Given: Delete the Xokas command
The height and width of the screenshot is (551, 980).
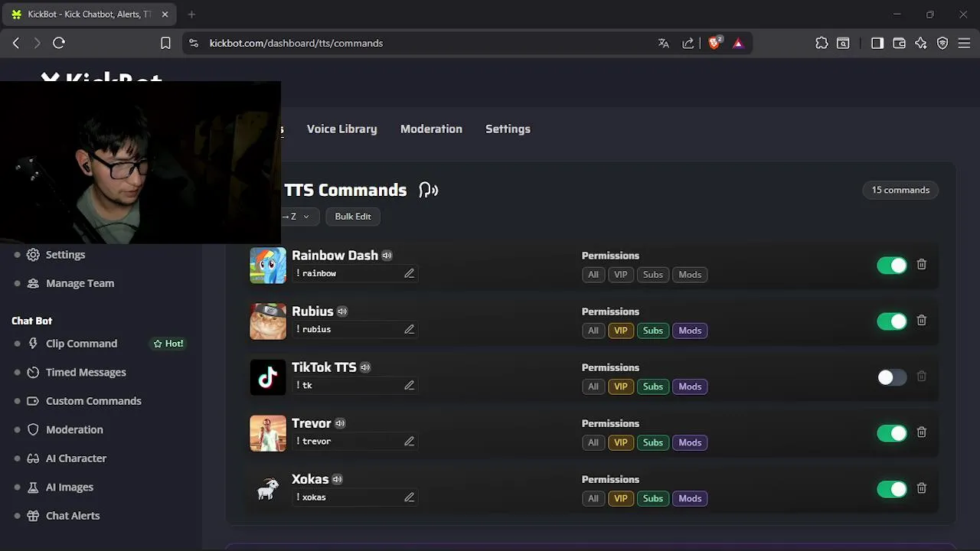Looking at the screenshot, I should point(922,487).
